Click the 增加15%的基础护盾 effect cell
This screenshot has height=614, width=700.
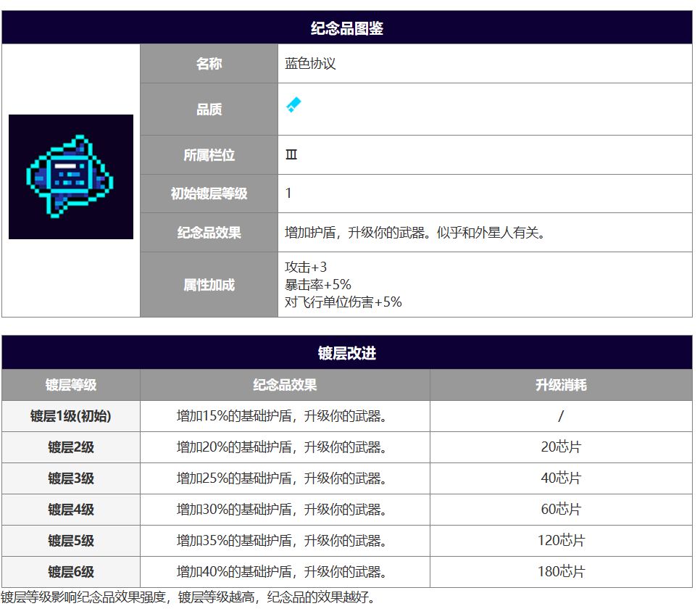tap(285, 416)
